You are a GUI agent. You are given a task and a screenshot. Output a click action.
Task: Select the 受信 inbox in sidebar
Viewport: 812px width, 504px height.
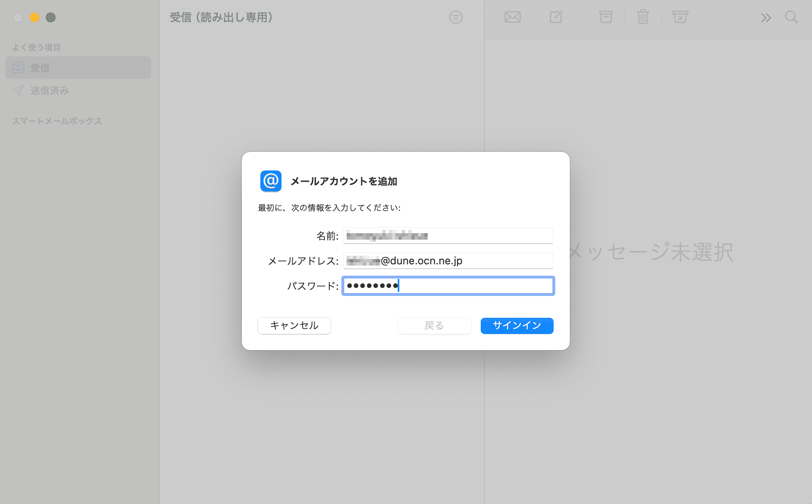[x=78, y=68]
